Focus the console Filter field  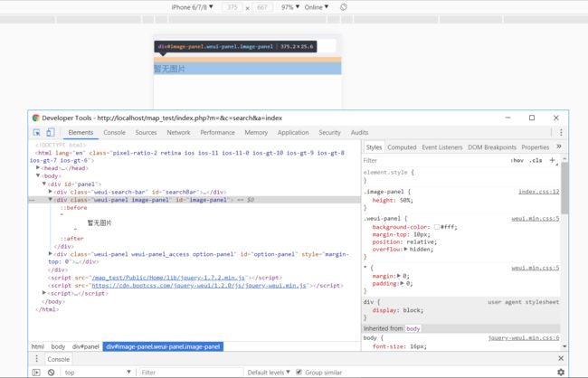(191, 373)
